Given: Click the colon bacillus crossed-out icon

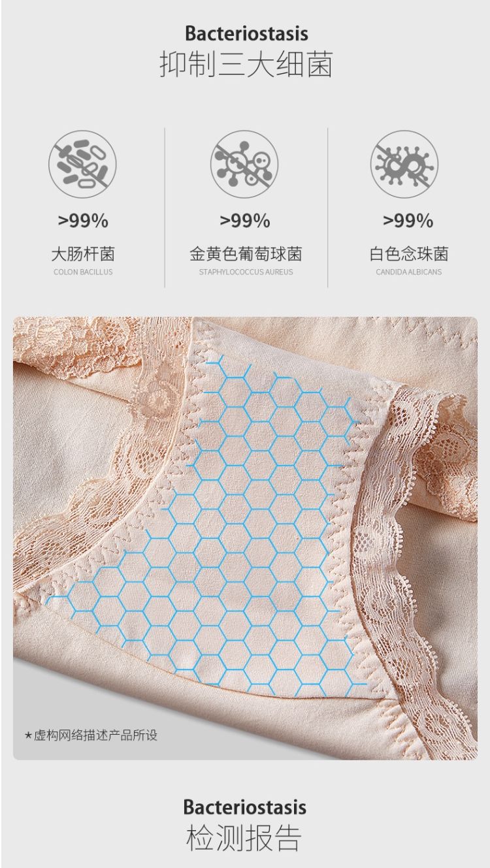Looking at the screenshot, I should [x=82, y=165].
